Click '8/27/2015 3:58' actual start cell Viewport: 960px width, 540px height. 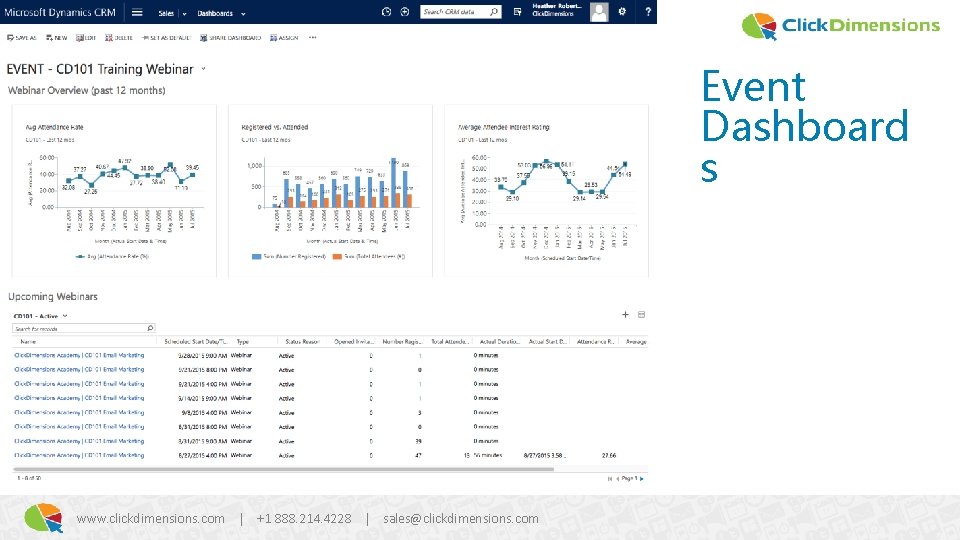[x=545, y=456]
